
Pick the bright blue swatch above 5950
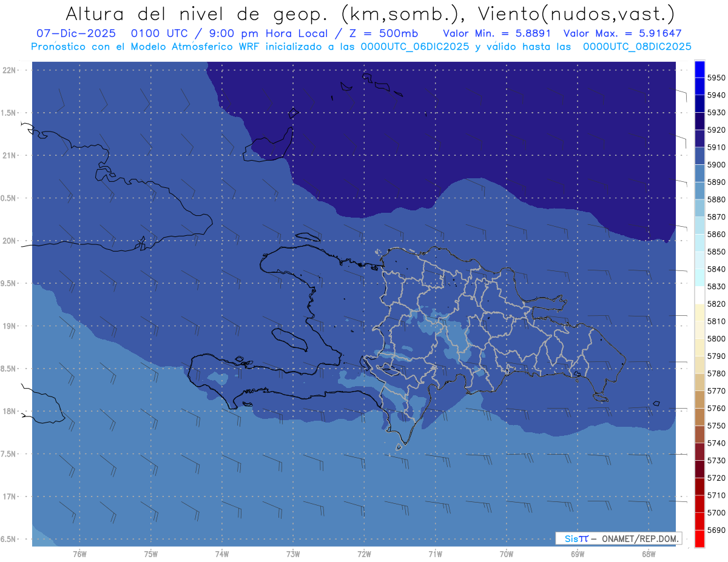pos(699,69)
